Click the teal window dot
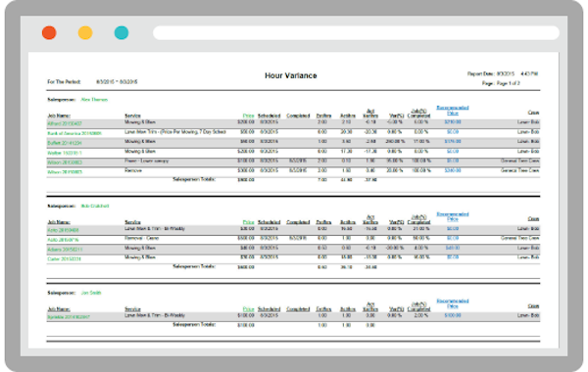The image size is (588, 372). coord(122,32)
